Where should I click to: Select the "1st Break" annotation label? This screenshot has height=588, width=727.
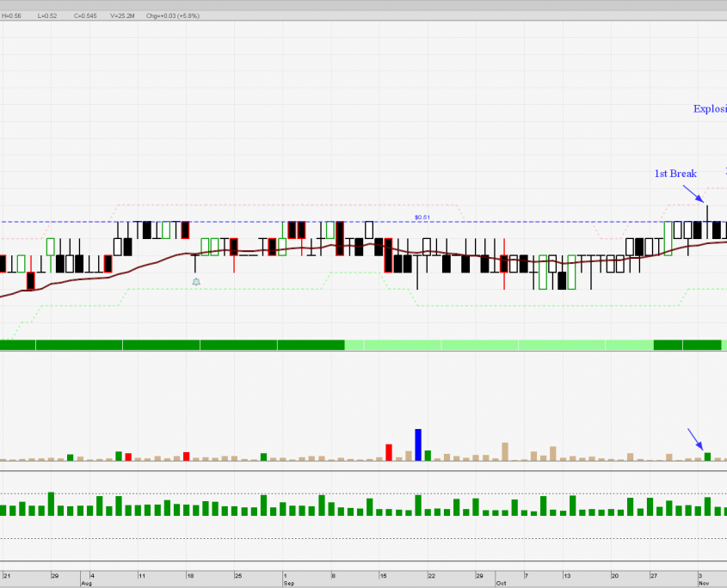click(x=675, y=174)
